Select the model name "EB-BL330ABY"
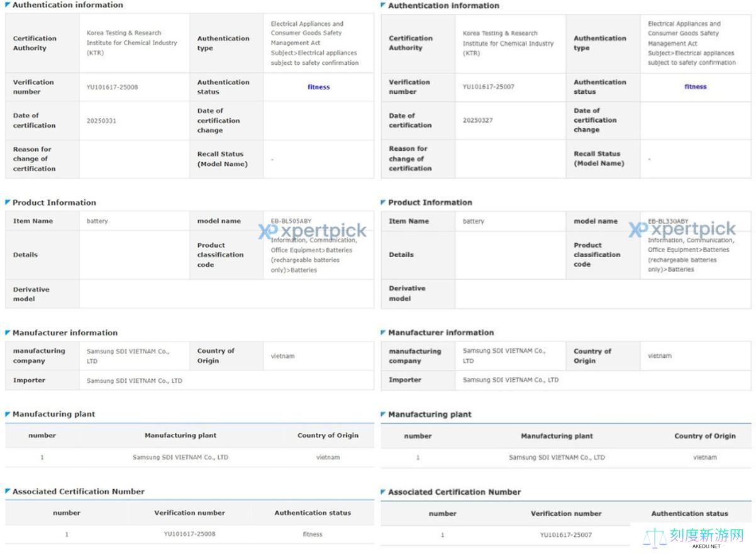The image size is (756, 554). click(x=668, y=221)
